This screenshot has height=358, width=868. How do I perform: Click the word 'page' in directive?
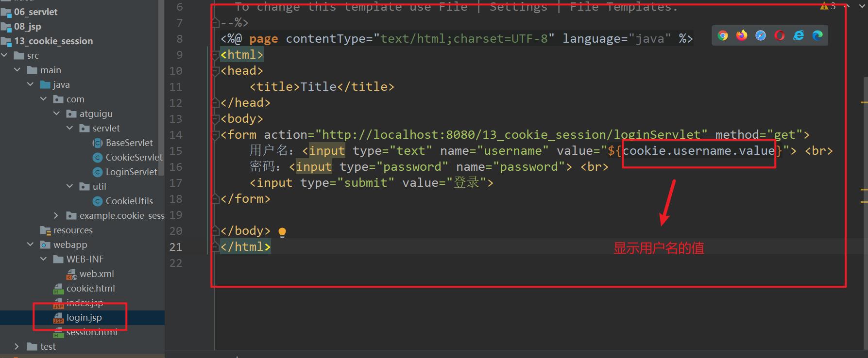pyautogui.click(x=264, y=39)
